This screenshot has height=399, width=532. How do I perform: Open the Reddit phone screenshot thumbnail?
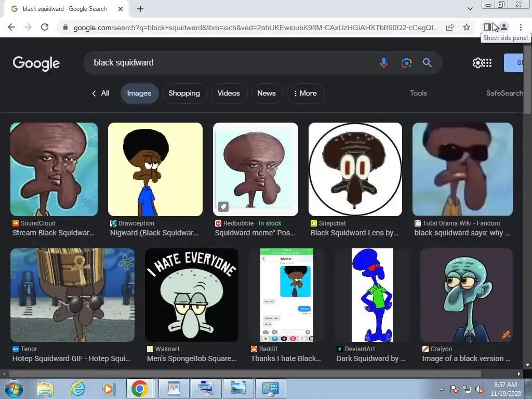[287, 295]
